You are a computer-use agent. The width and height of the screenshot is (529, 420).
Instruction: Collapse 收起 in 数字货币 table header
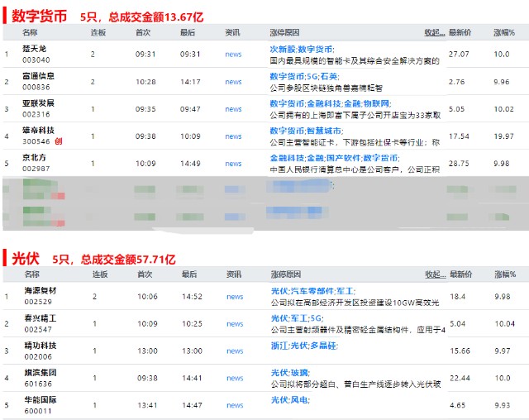435,33
